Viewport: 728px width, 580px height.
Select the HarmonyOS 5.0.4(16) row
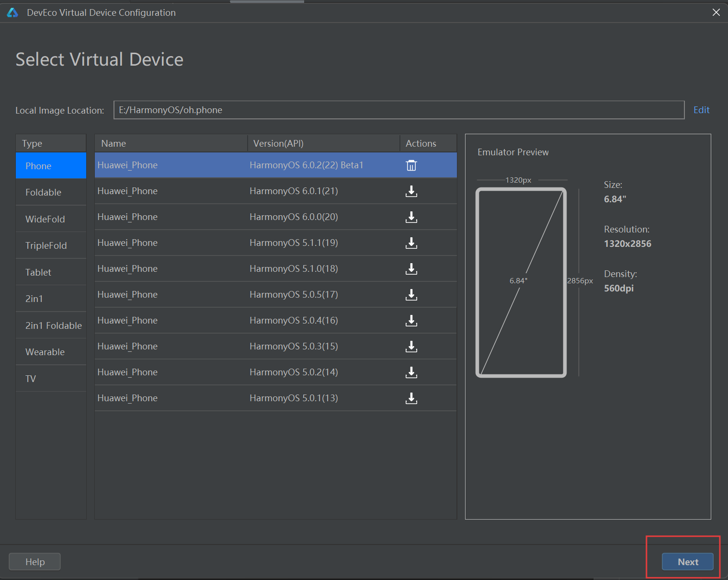point(276,321)
